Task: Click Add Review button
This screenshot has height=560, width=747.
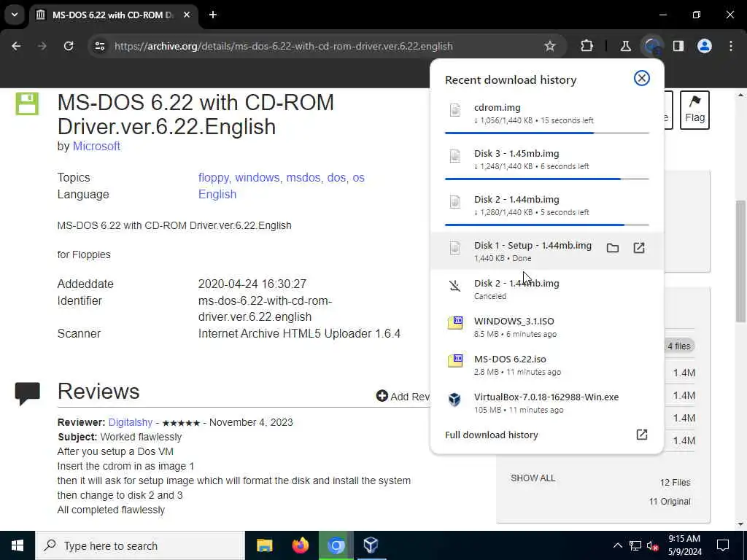Action: click(403, 396)
